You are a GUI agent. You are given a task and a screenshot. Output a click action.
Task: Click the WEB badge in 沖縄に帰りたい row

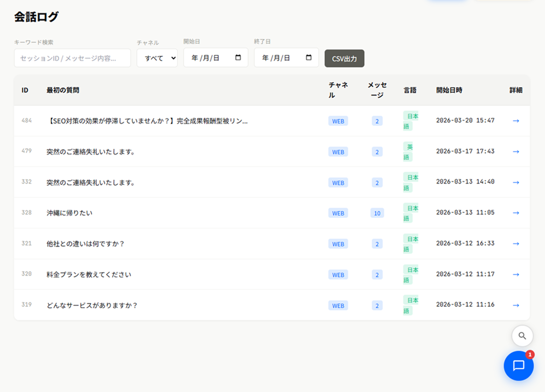[x=338, y=213]
